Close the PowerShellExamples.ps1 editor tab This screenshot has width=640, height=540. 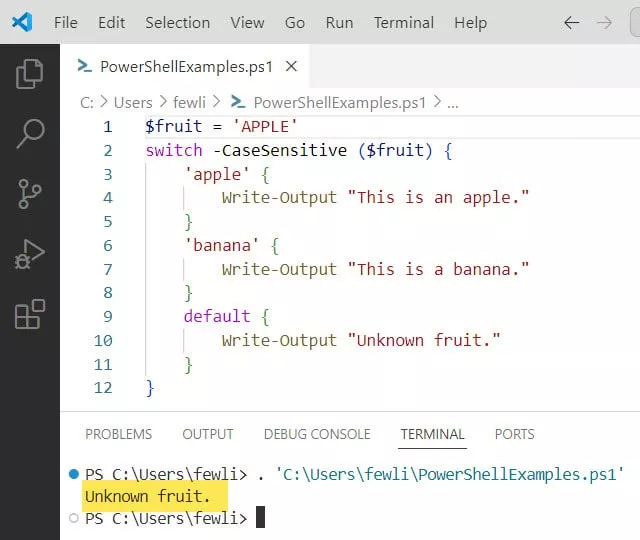coord(292,67)
